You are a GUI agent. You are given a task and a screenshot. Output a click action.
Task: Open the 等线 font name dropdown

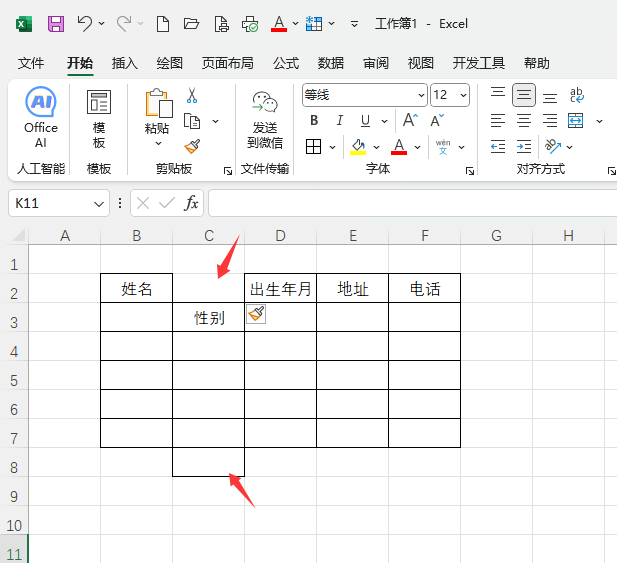[x=421, y=95]
